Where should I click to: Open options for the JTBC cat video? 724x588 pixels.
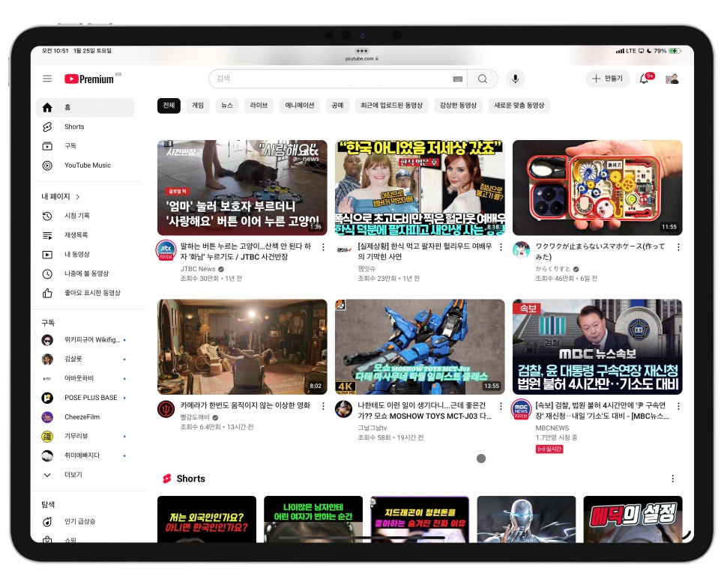[323, 247]
